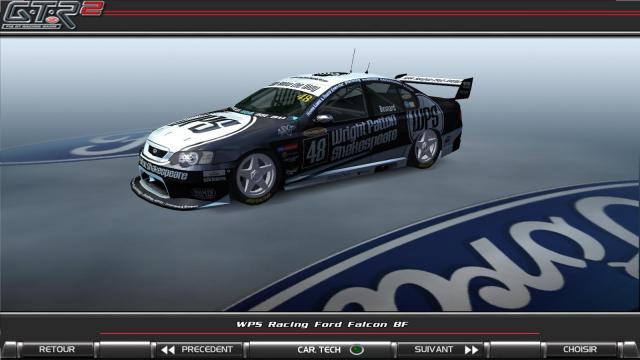This screenshot has height=360, width=640.
Task: Select the PRECEDENT label for the previous car
Action: click(x=207, y=349)
